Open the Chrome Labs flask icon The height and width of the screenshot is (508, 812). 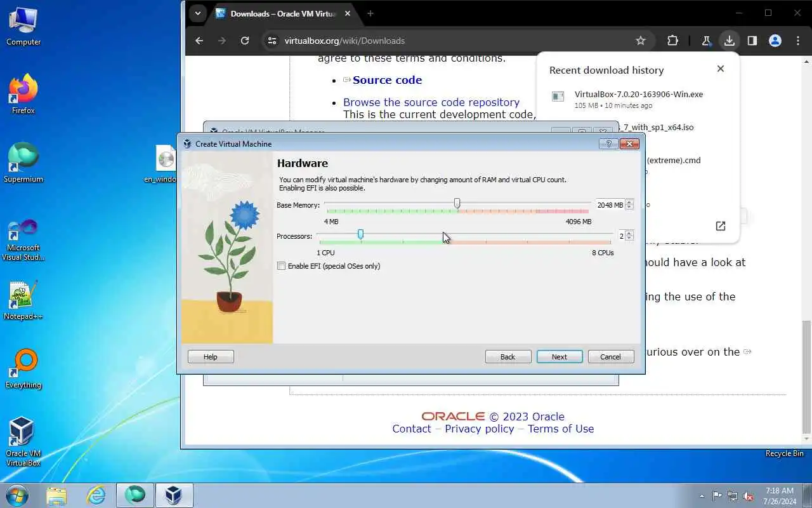[706, 41]
